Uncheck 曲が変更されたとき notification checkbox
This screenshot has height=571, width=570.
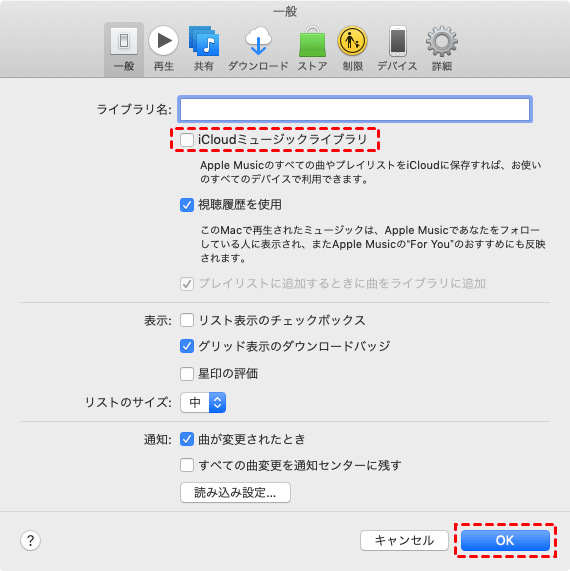pyautogui.click(x=187, y=439)
